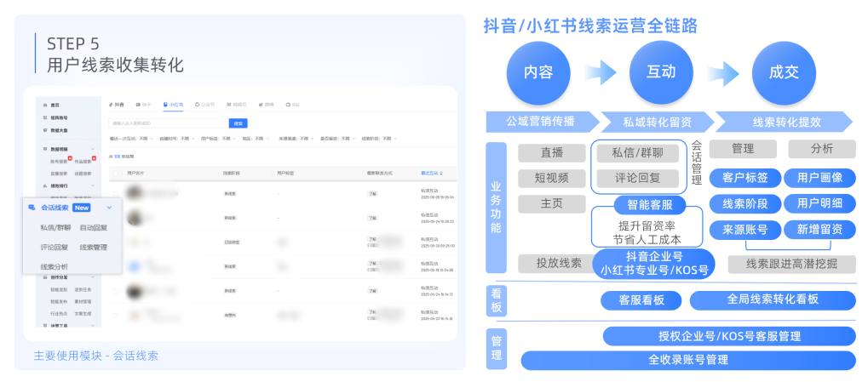
Task: Click the 授权企业号/KOS号客服管理 bar
Action: [730, 335]
